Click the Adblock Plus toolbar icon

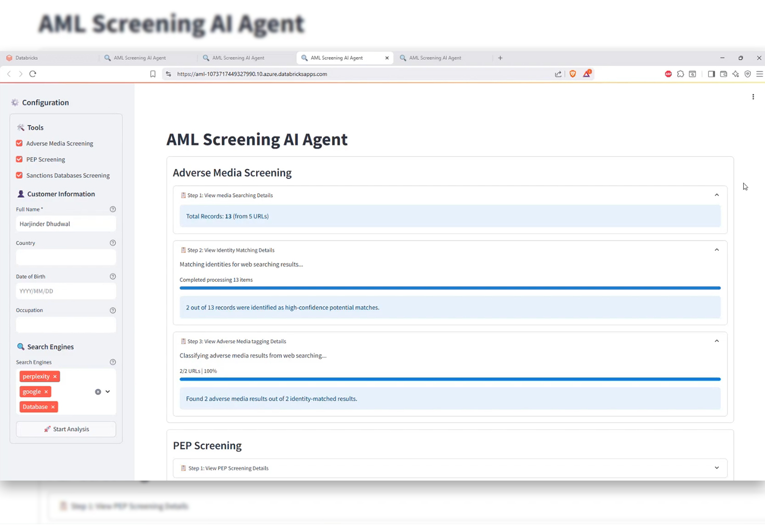coord(668,74)
